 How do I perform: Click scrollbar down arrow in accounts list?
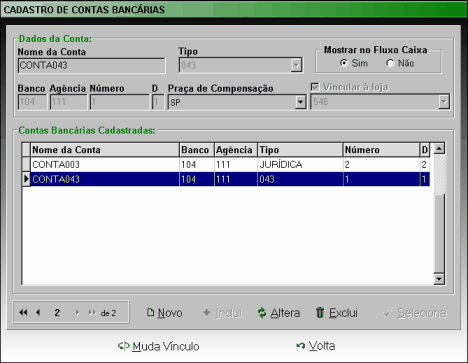439,279
